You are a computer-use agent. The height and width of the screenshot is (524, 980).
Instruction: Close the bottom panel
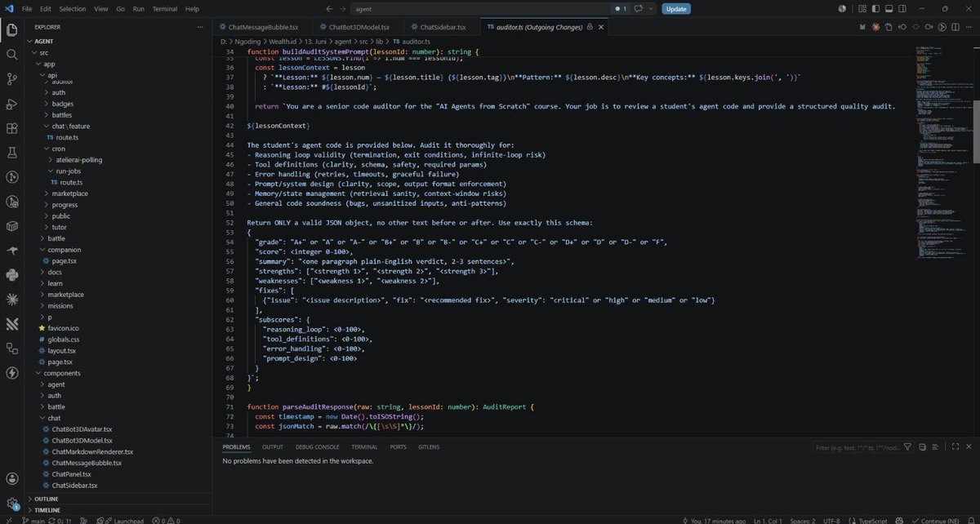tap(969, 447)
